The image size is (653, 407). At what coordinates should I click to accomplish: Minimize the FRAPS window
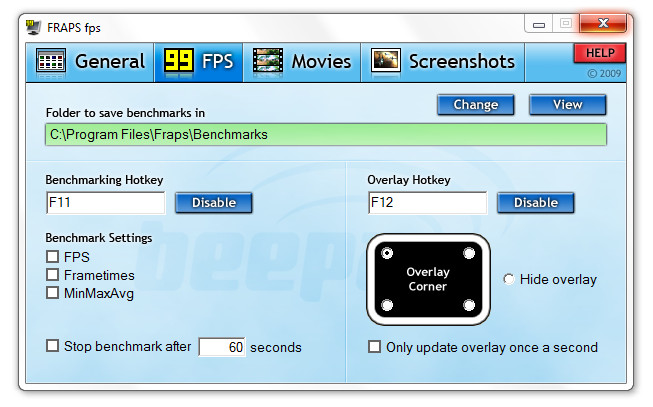538,23
